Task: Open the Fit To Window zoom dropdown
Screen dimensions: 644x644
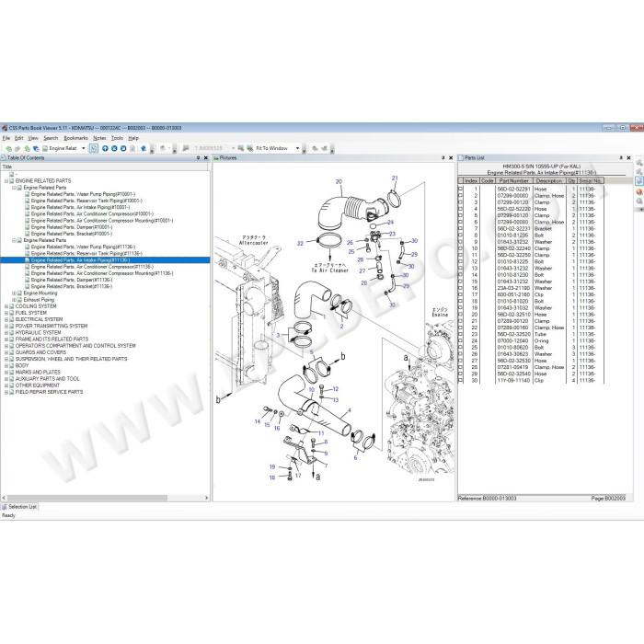Action: click(298, 148)
